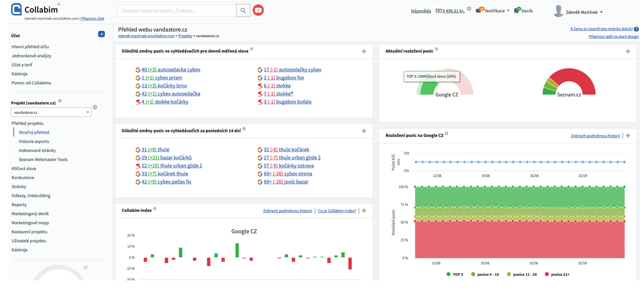The height and width of the screenshot is (292, 644).
Task: Open Reporty in sidebar
Action: [19, 204]
